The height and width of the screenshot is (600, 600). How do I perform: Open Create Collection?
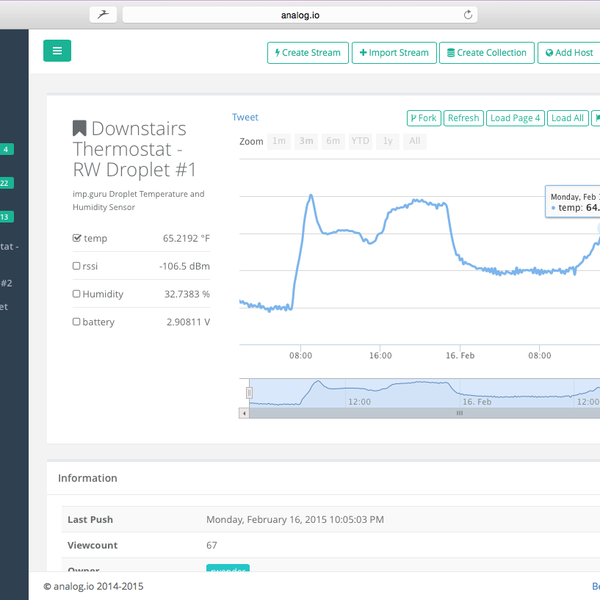(486, 53)
